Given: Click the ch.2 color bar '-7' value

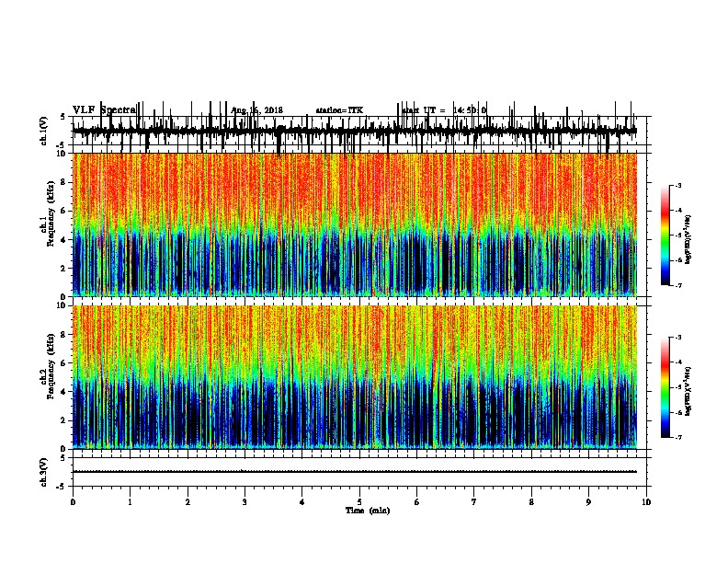Looking at the screenshot, I should pos(677,438).
